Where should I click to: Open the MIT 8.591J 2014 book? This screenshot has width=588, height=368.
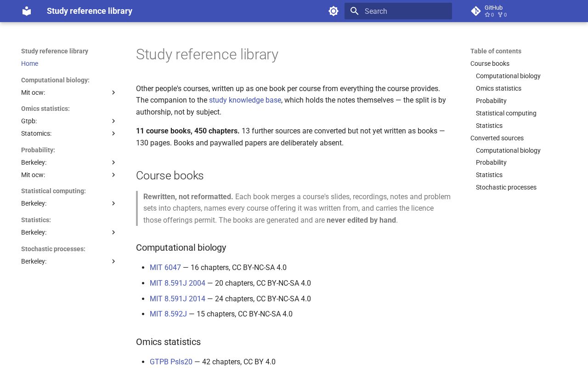click(x=177, y=299)
